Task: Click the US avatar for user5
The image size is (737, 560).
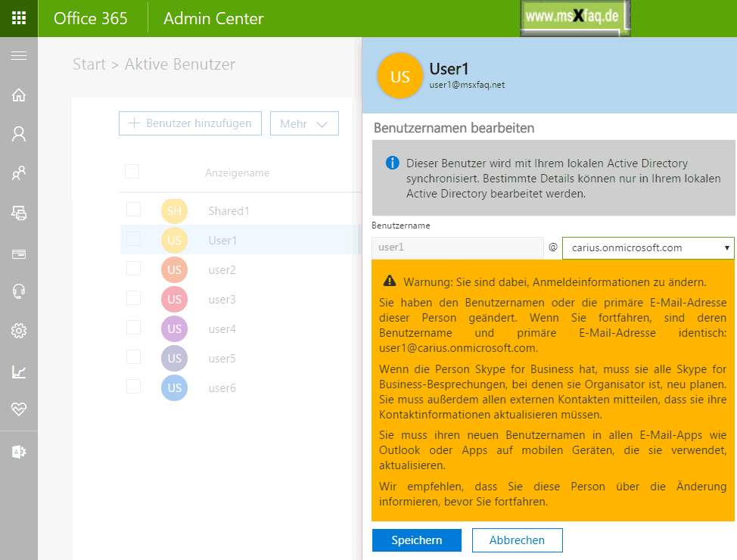Action: coord(174,358)
